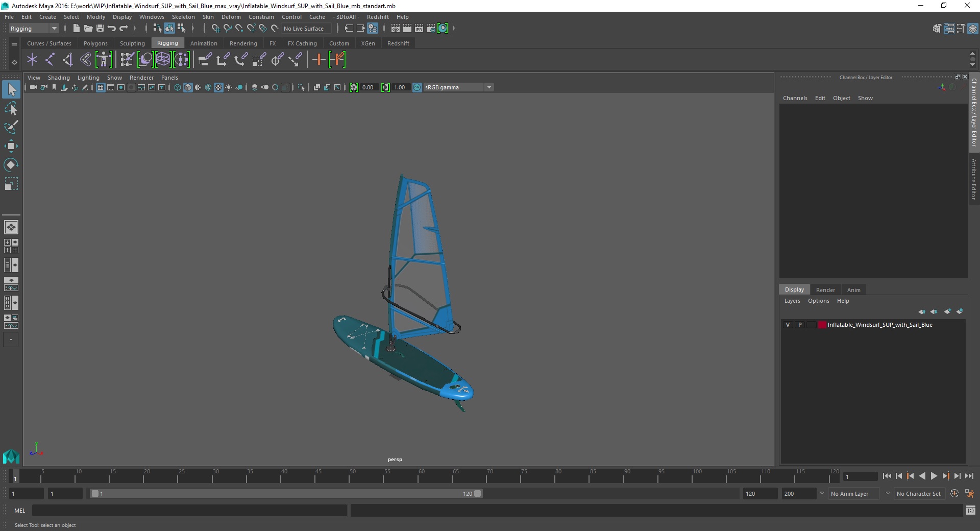This screenshot has height=531, width=980.
Task: Click the playback end time field 120
Action: point(759,494)
